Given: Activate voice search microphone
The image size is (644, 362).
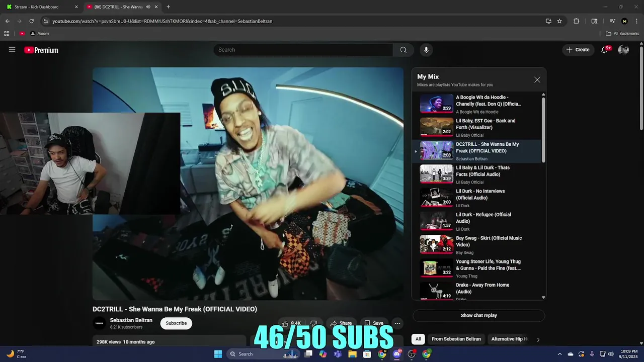Looking at the screenshot, I should pos(426,50).
